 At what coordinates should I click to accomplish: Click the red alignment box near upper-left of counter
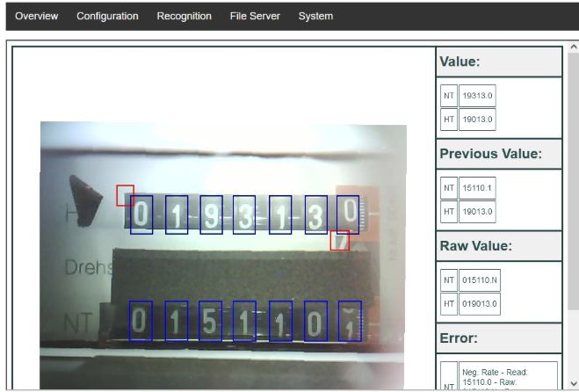point(125,195)
